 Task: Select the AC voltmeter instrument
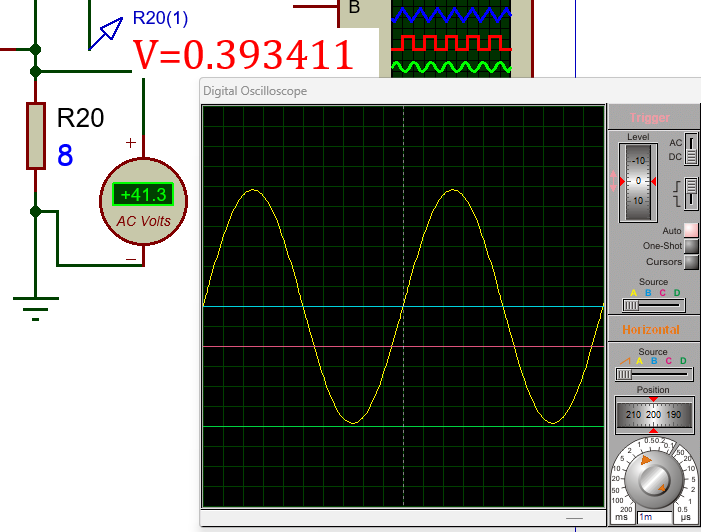[144, 201]
